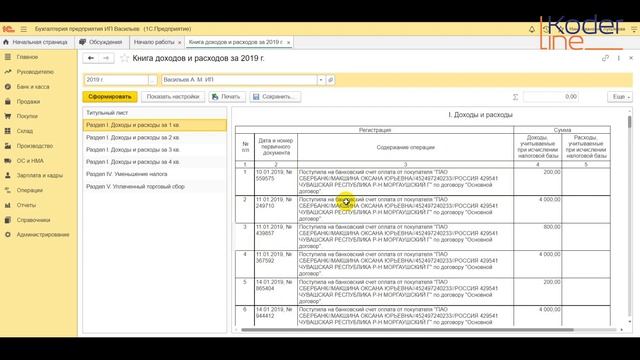Screen dimensions: 640x360
Task: Add report to favorites star
Action: (x=124, y=58)
